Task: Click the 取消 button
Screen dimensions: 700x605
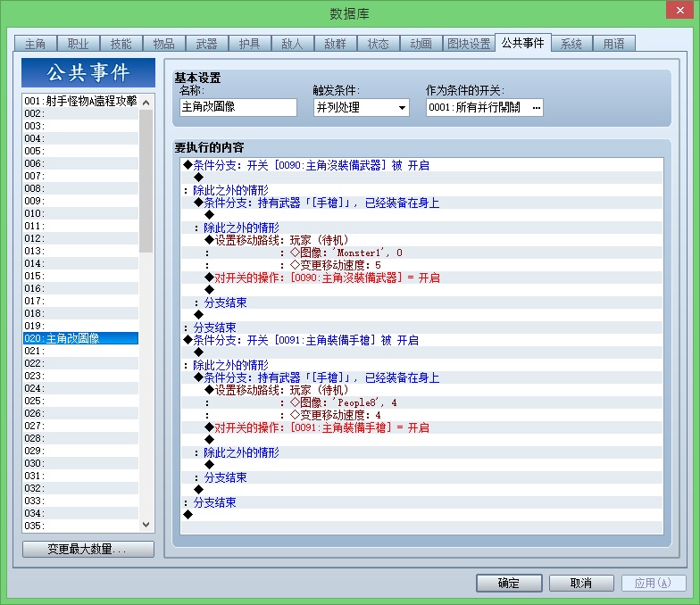Action: pyautogui.click(x=581, y=583)
